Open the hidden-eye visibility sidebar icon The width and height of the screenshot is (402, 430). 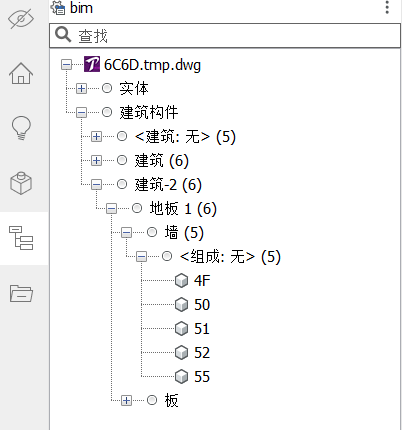(x=21, y=19)
